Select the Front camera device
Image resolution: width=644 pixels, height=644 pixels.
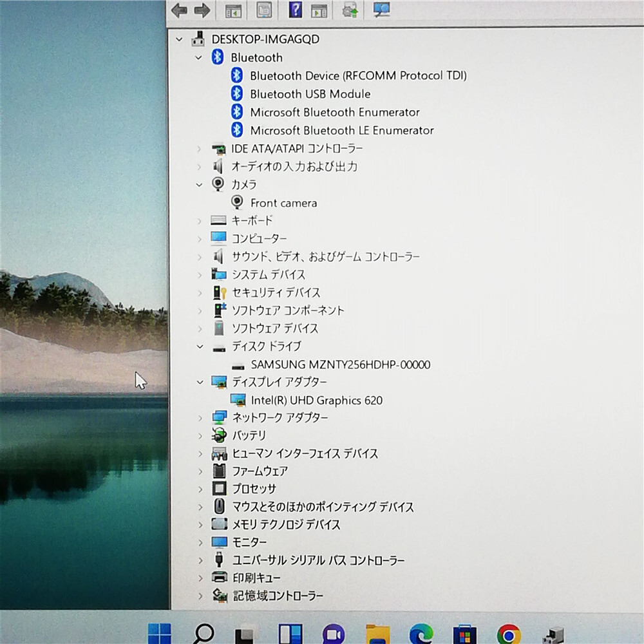[x=283, y=203]
